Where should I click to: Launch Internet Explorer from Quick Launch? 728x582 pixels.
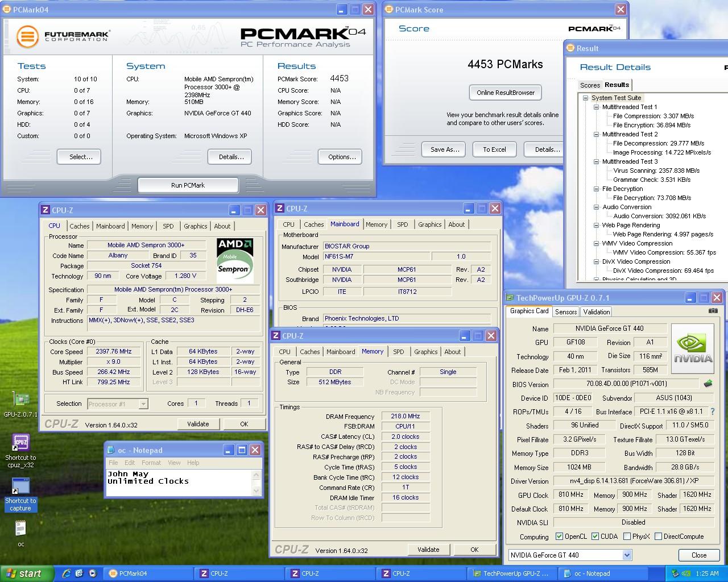click(x=66, y=573)
